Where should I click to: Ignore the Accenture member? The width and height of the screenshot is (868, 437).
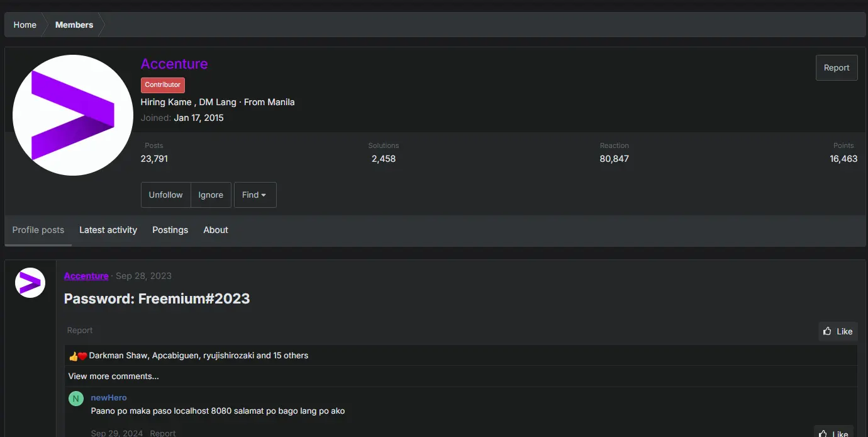click(x=211, y=195)
